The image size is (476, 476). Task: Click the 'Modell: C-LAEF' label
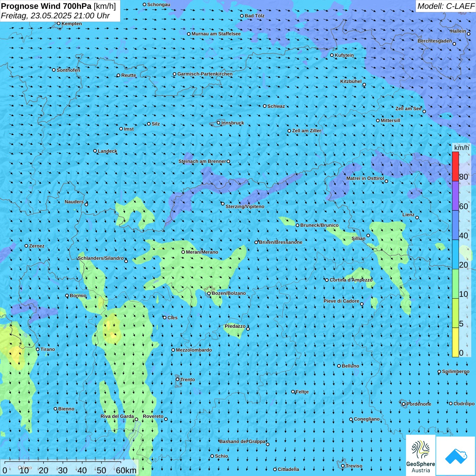[446, 6]
